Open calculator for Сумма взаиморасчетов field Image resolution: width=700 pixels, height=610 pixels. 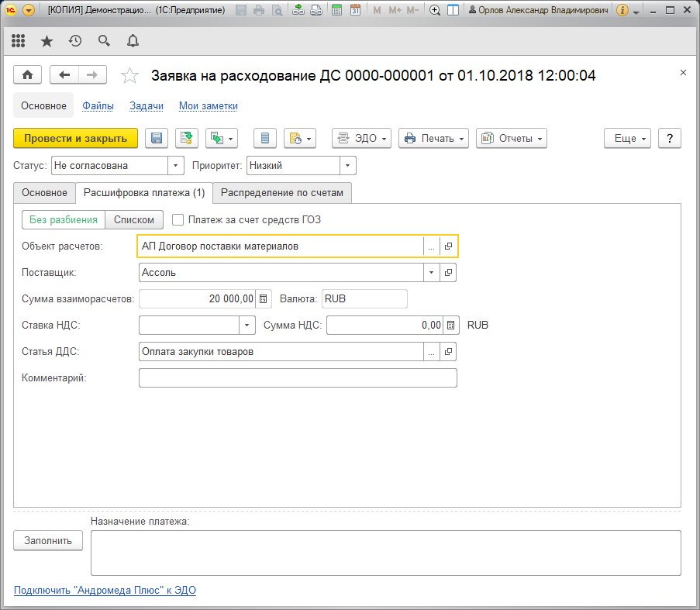[x=264, y=299]
